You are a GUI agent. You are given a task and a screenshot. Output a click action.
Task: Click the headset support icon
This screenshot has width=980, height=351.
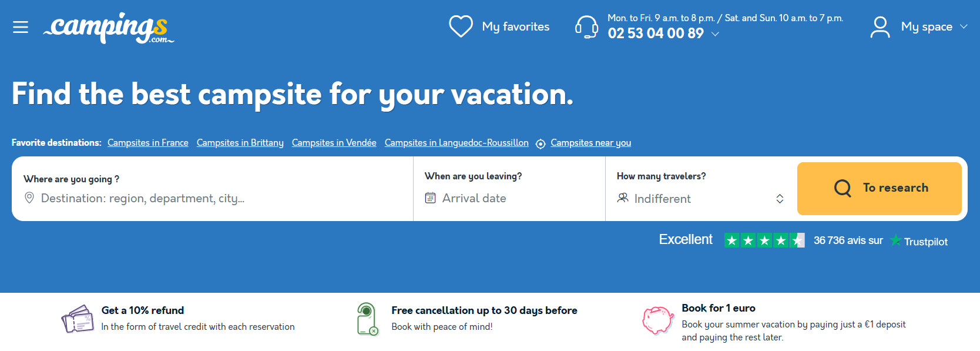coord(586,26)
